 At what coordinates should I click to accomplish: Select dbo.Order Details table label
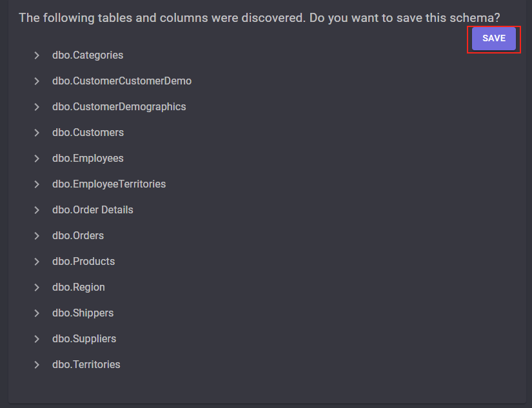coord(93,210)
